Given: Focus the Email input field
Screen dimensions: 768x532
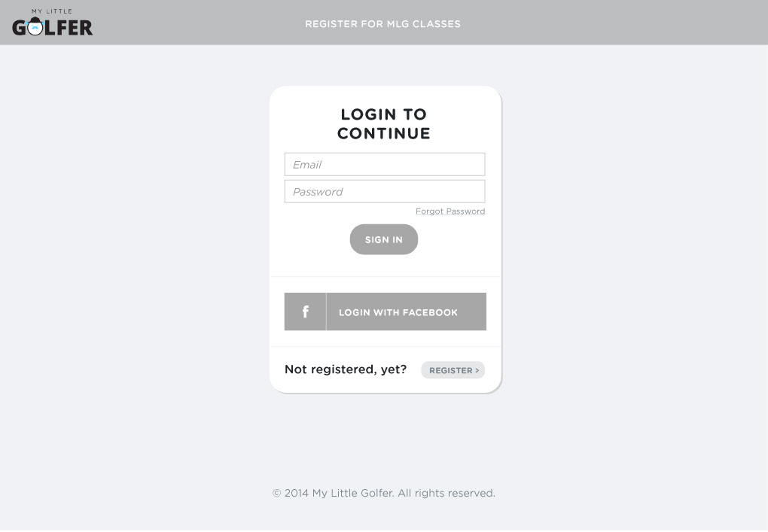Looking at the screenshot, I should [385, 165].
